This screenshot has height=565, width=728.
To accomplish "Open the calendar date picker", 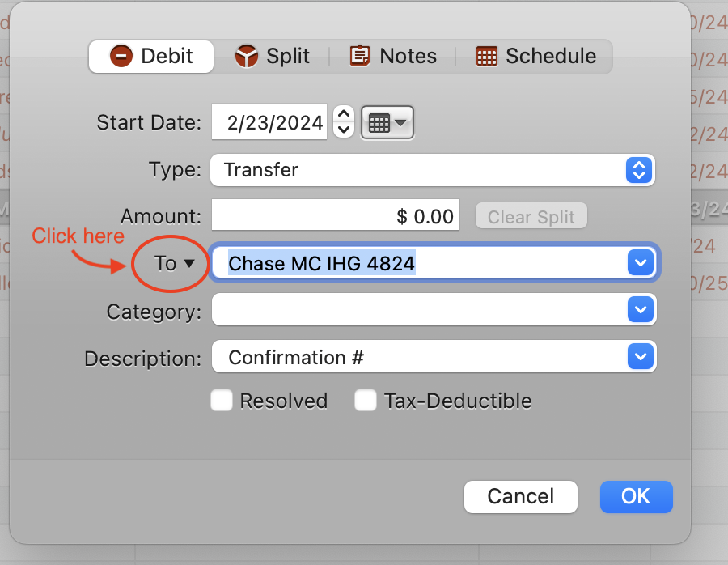I will coord(387,123).
